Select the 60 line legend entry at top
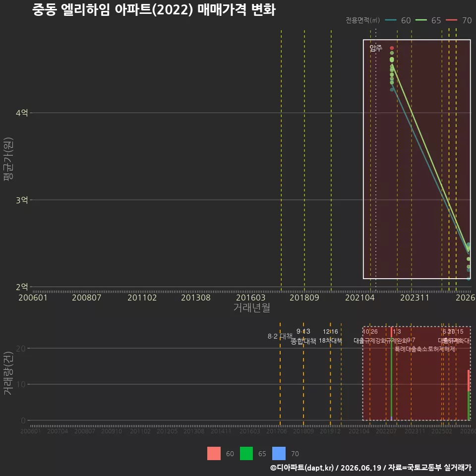Screen dimensions: 476x476 (x=398, y=20)
